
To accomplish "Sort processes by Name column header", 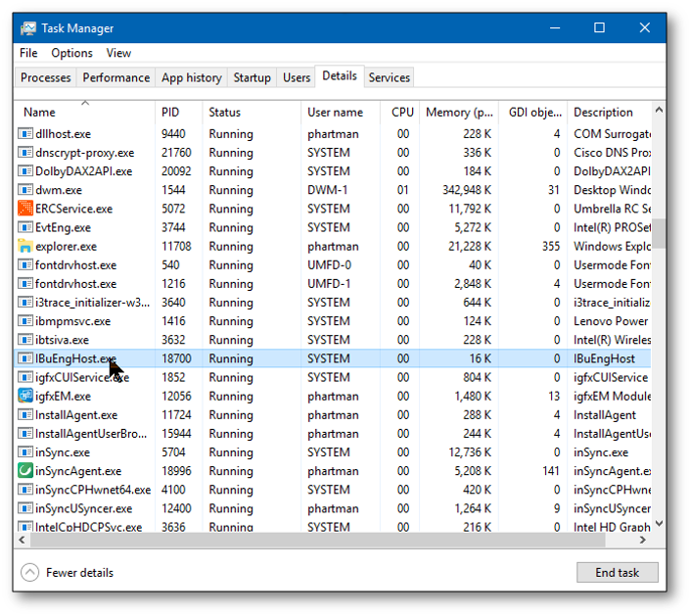I will pos(39,113).
